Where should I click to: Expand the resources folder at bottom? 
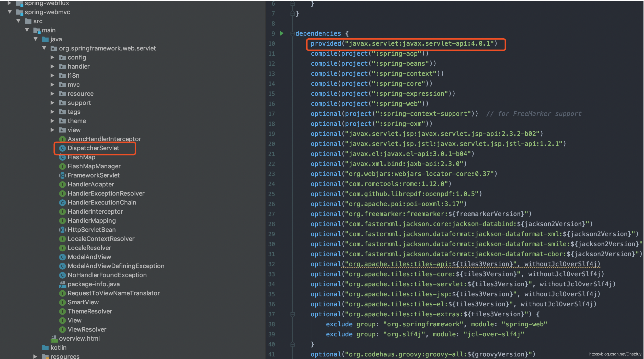pyautogui.click(x=35, y=356)
